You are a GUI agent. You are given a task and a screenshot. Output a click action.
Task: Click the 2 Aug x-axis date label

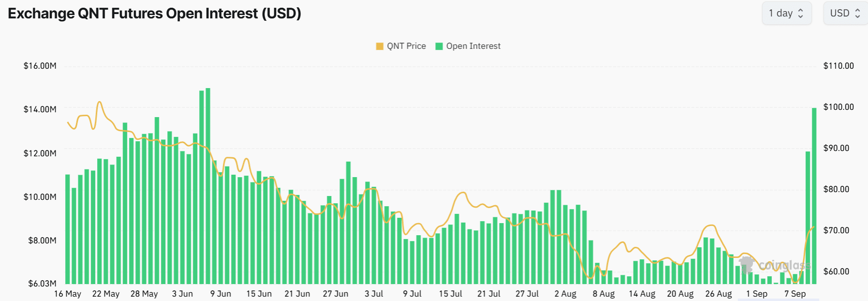click(x=565, y=294)
